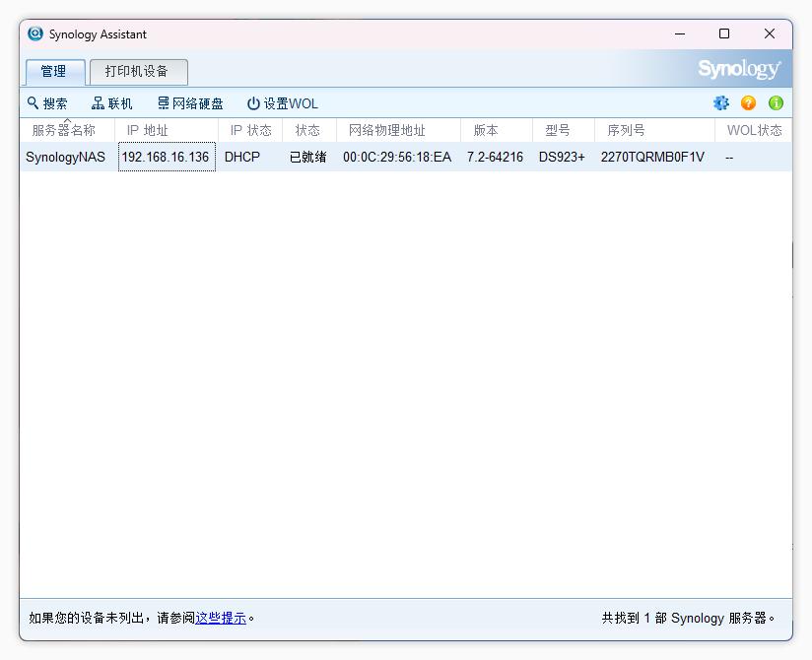Select the 192.168.16.136 IP address cell
This screenshot has width=812, height=660.
[x=167, y=157]
